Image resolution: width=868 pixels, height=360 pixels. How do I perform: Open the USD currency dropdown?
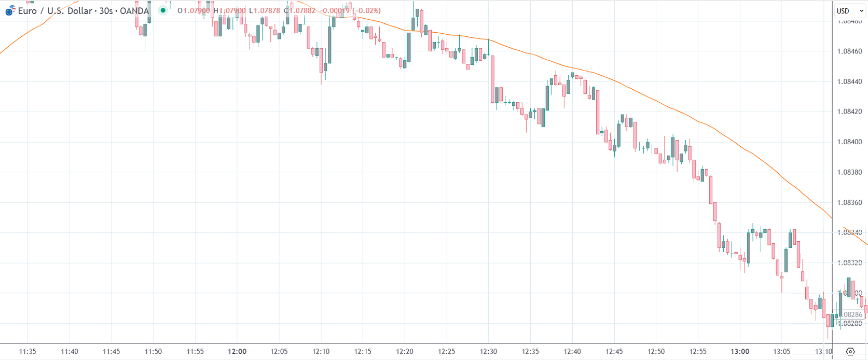pyautogui.click(x=849, y=11)
